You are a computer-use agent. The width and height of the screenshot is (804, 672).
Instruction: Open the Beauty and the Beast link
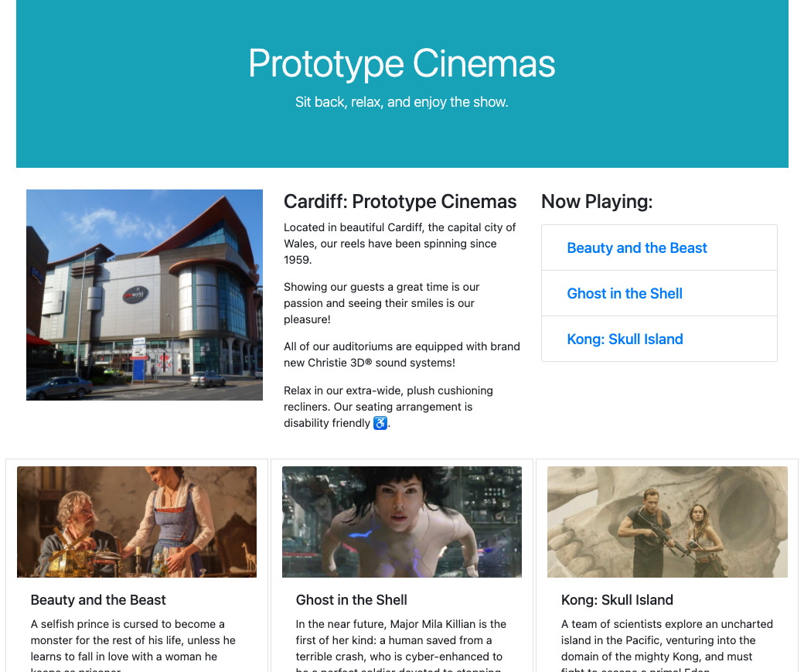[x=636, y=247]
